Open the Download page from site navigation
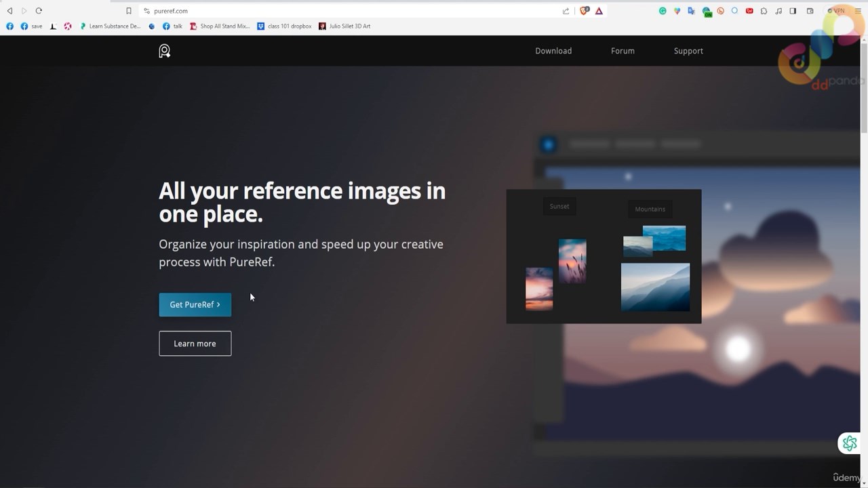This screenshot has height=488, width=868. 553,51
